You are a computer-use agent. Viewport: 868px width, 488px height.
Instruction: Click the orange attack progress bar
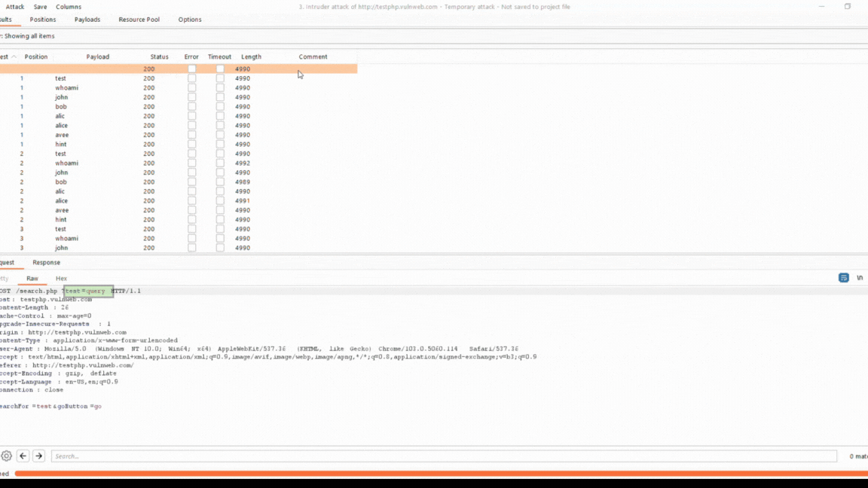(x=442, y=474)
